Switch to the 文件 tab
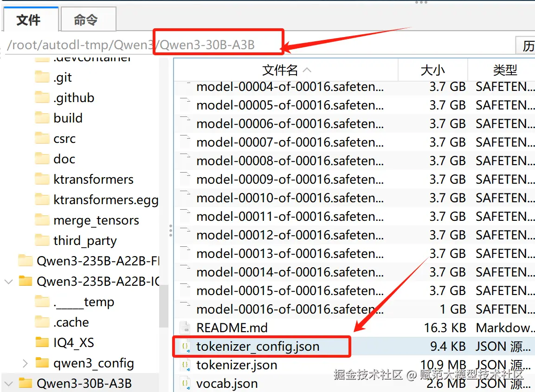Viewport: 535px width, 392px height. point(31,19)
